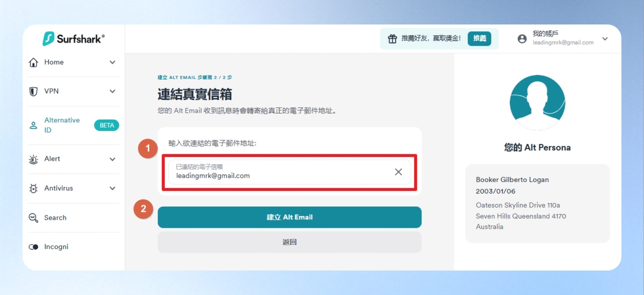644x295 pixels.
Task: Click the 您的 Alt Persona title
Action: click(537, 147)
